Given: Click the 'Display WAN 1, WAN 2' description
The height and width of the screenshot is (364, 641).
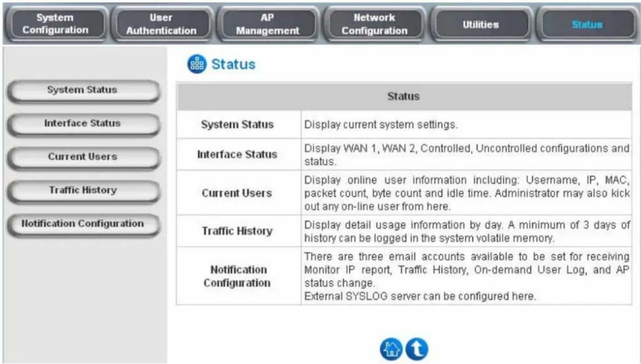Looking at the screenshot, I should point(467,155).
